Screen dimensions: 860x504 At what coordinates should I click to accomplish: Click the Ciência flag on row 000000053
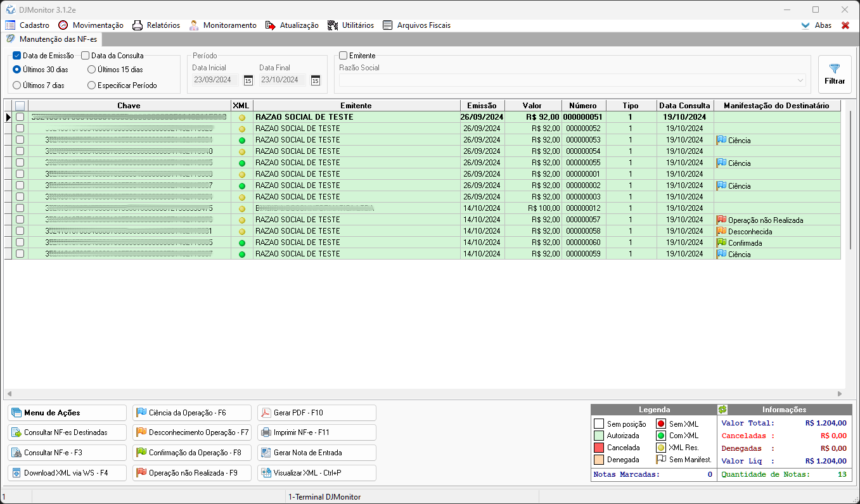[721, 140]
